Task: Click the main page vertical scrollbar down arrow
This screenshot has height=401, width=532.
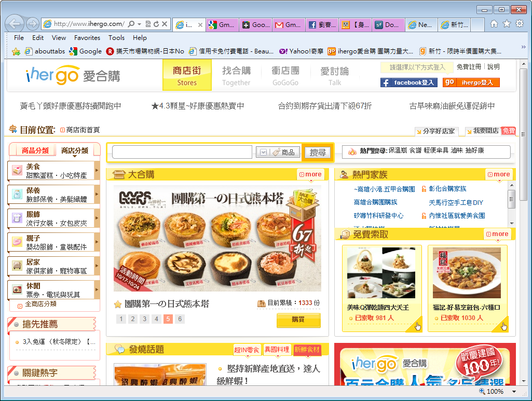Action: [x=524, y=381]
